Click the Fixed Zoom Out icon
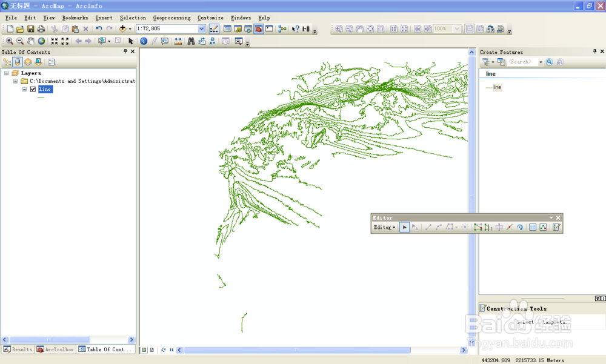This screenshot has width=606, height=364. pos(65,41)
